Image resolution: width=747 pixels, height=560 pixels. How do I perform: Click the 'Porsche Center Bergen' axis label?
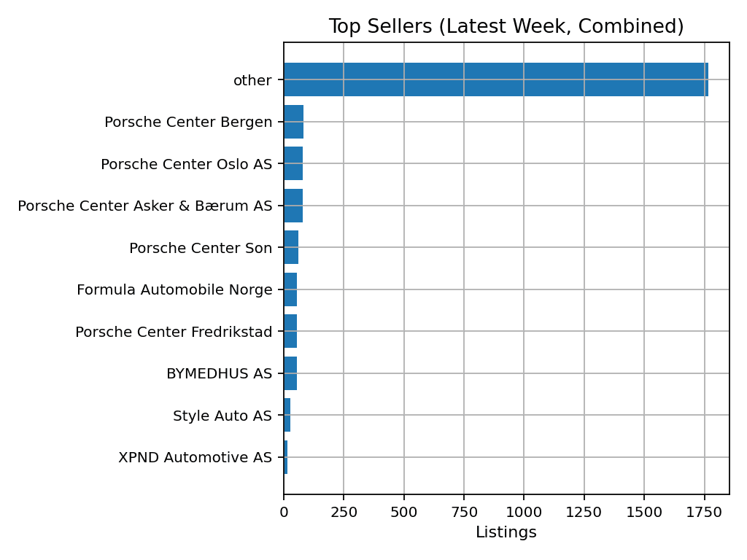click(188, 122)
